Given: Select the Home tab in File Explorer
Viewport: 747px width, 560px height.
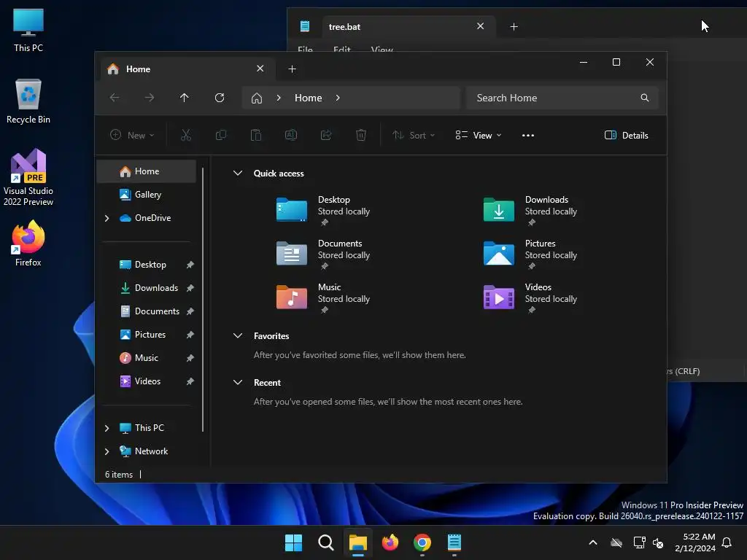Looking at the screenshot, I should [187, 69].
